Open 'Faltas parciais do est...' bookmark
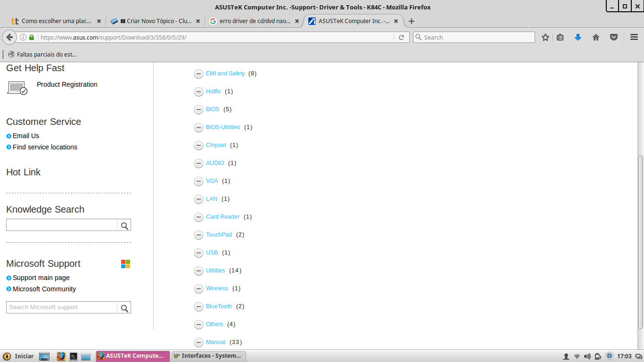The height and width of the screenshot is (362, 644). pos(42,54)
